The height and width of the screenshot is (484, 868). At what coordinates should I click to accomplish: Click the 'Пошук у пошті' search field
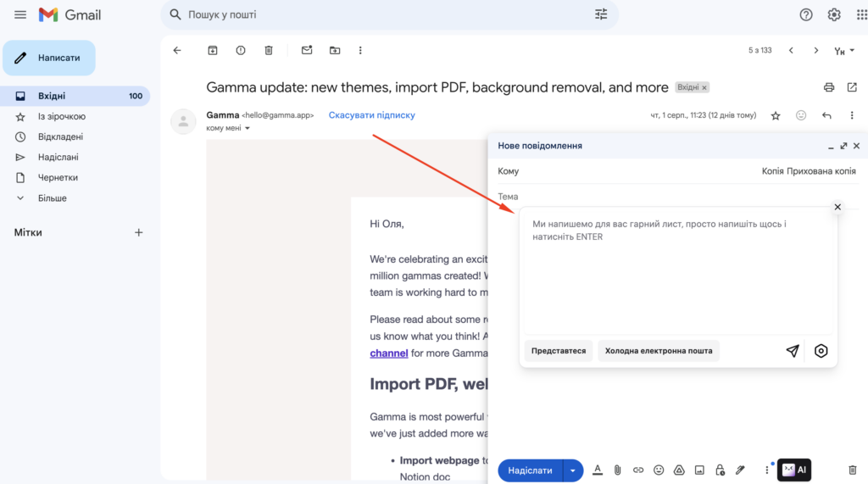pos(381,14)
